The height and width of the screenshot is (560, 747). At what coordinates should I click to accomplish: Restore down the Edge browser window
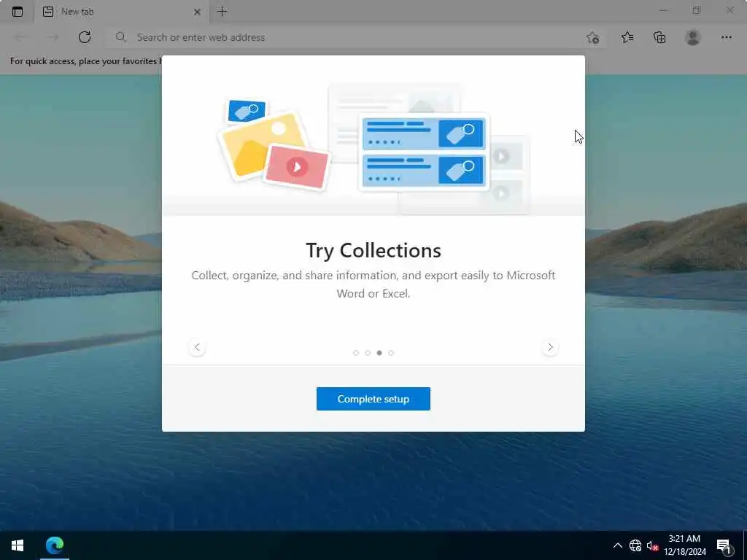pos(696,10)
